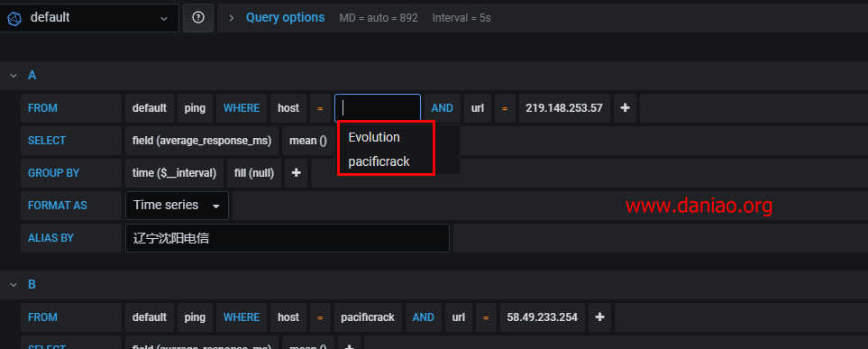
Task: Click the equals operator after host in query B
Action: [x=320, y=317]
